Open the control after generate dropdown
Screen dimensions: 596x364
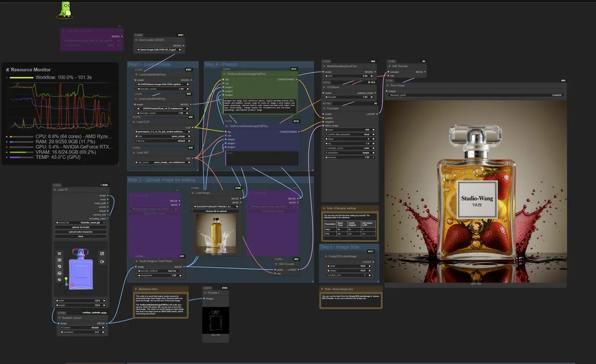click(x=351, y=134)
